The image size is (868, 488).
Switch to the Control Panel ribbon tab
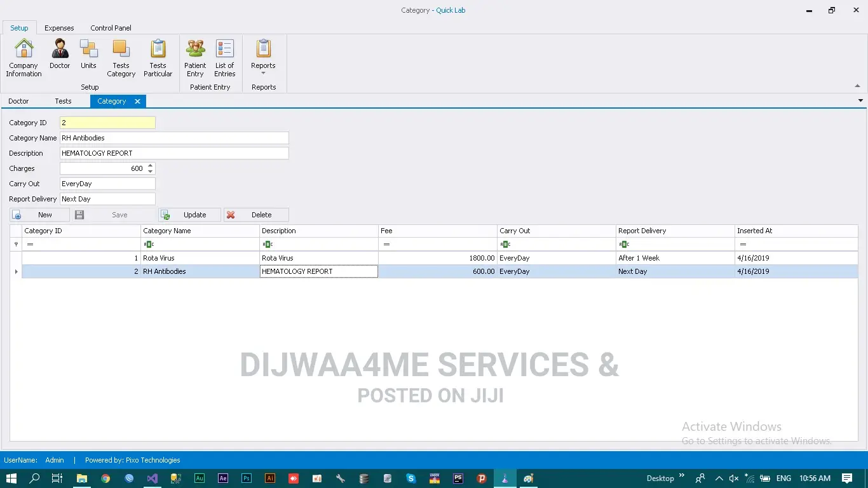(x=111, y=28)
